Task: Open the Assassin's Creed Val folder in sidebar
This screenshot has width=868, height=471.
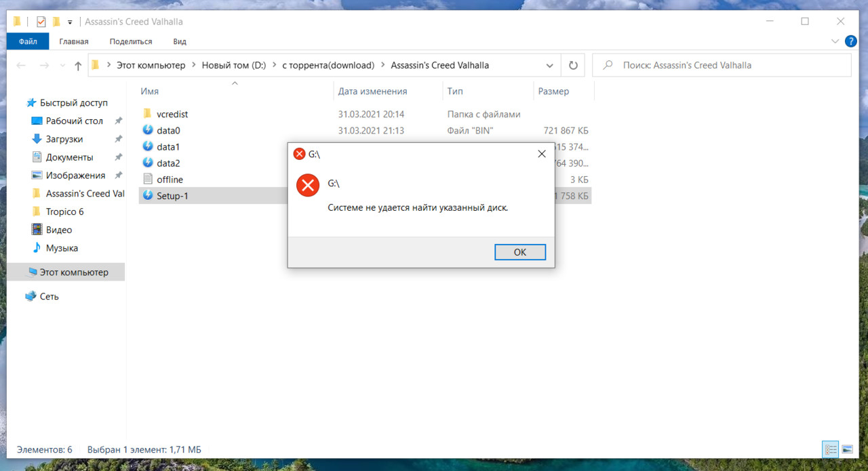Action: tap(85, 193)
